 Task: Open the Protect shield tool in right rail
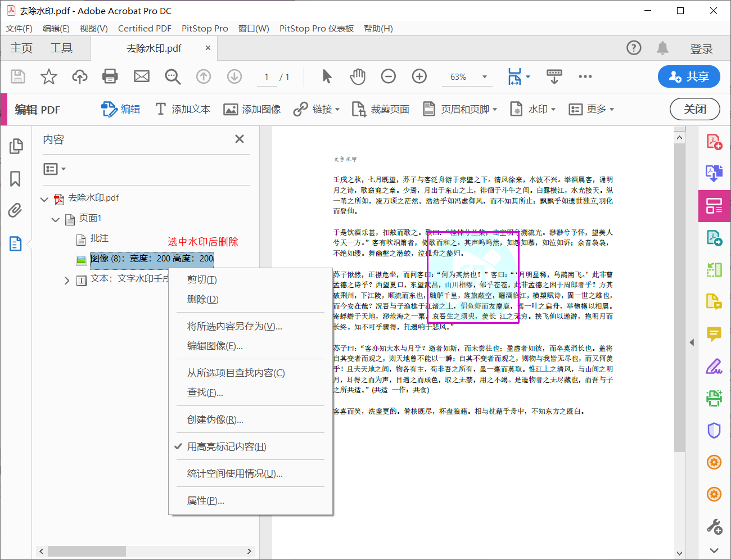point(714,431)
